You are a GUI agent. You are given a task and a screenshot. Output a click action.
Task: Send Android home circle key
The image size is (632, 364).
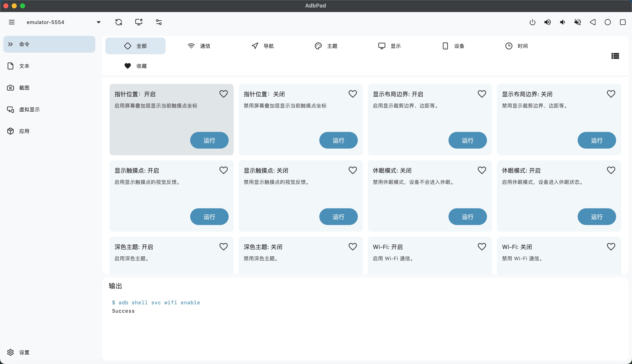pyautogui.click(x=608, y=22)
